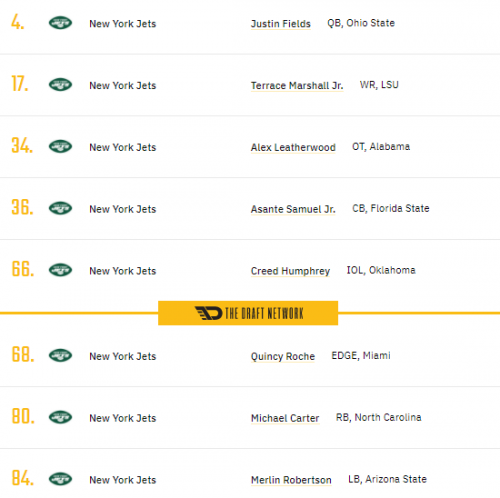
Task: Open the Asante Samuel Jr. player link
Action: [293, 209]
